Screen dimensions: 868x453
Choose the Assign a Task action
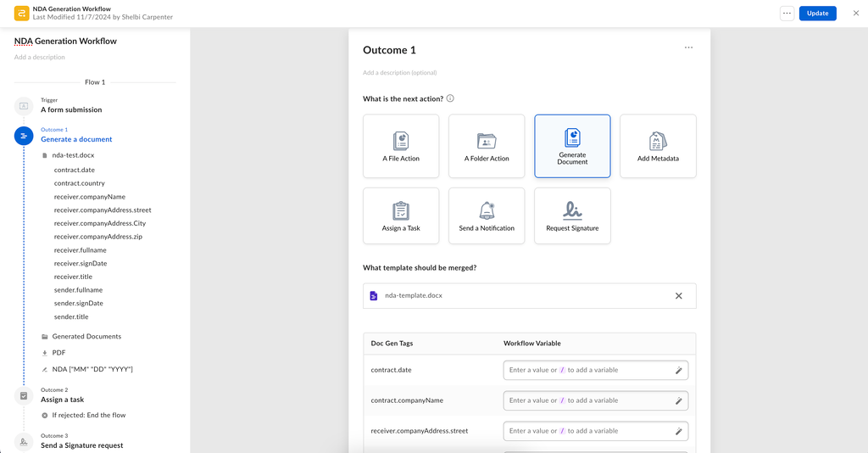pos(401,215)
